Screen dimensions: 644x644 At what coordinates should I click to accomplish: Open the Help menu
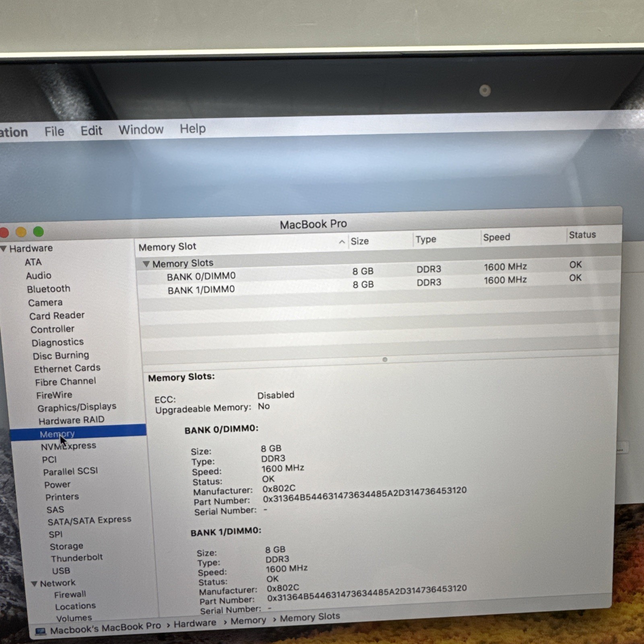pos(193,128)
